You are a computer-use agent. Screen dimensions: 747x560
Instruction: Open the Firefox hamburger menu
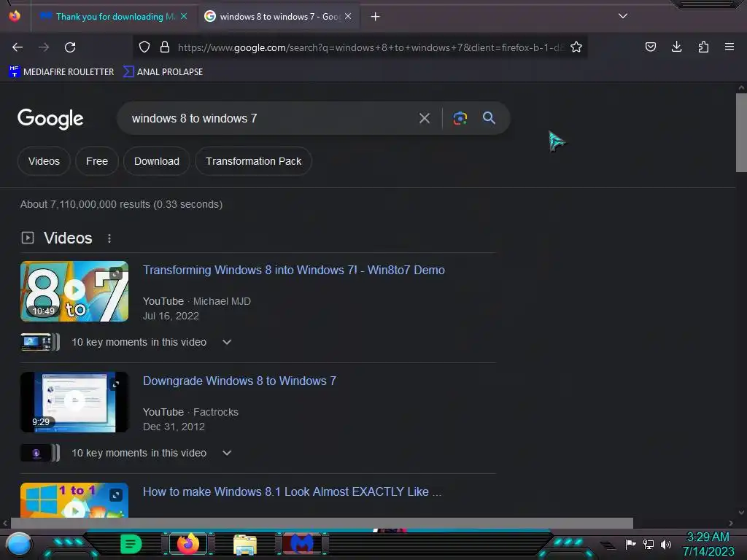pyautogui.click(x=729, y=47)
